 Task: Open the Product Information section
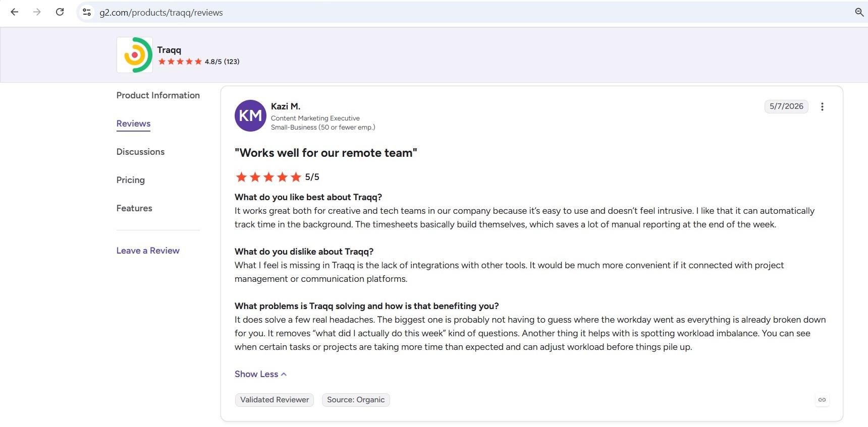[158, 95]
